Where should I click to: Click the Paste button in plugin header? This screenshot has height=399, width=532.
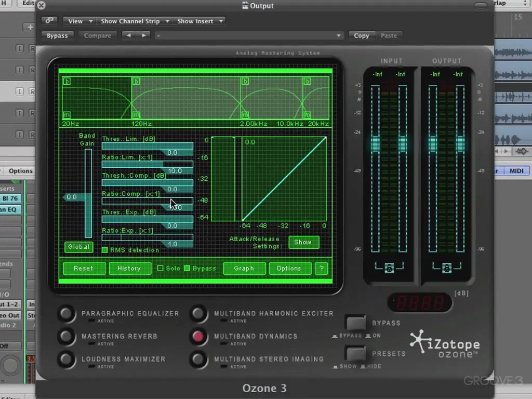pos(389,35)
